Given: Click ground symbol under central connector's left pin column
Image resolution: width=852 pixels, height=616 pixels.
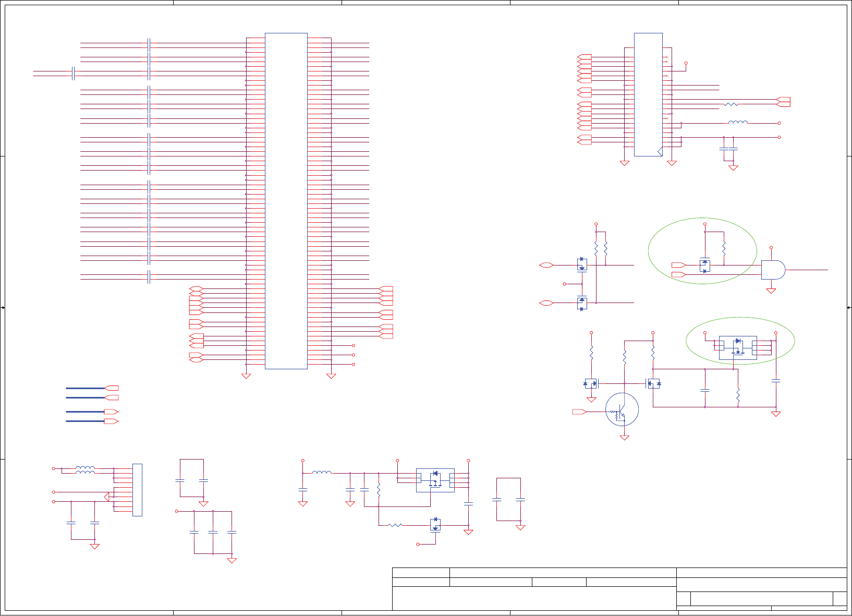Looking at the screenshot, I should pyautogui.click(x=246, y=376).
